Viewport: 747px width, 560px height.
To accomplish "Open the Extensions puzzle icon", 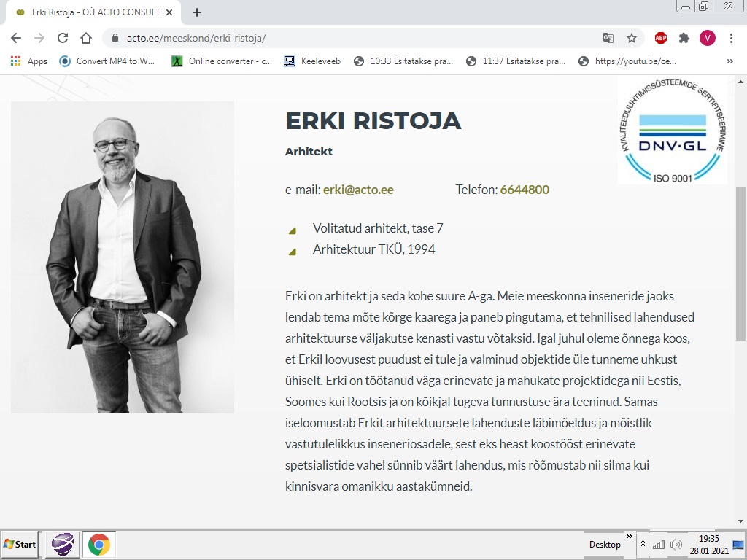I will pyautogui.click(x=684, y=38).
